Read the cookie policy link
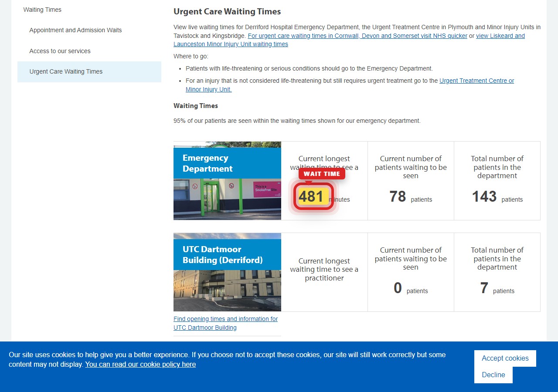This screenshot has width=558, height=392. coord(140,364)
